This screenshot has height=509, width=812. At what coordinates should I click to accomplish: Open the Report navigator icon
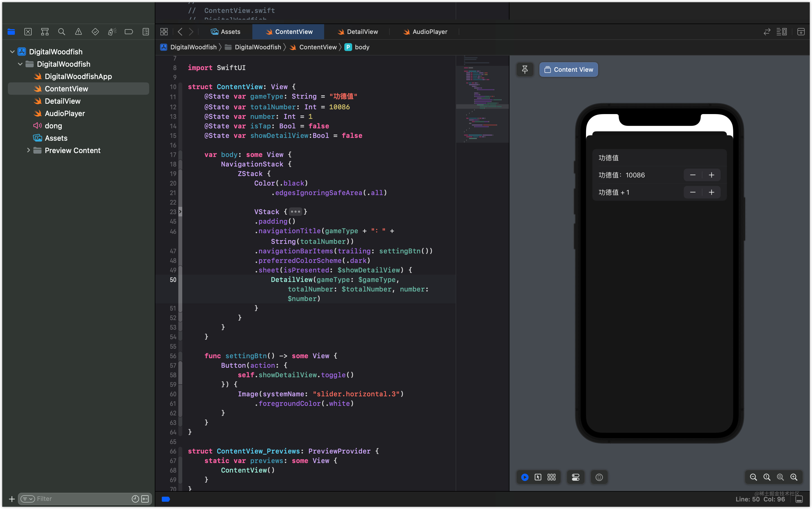146,32
